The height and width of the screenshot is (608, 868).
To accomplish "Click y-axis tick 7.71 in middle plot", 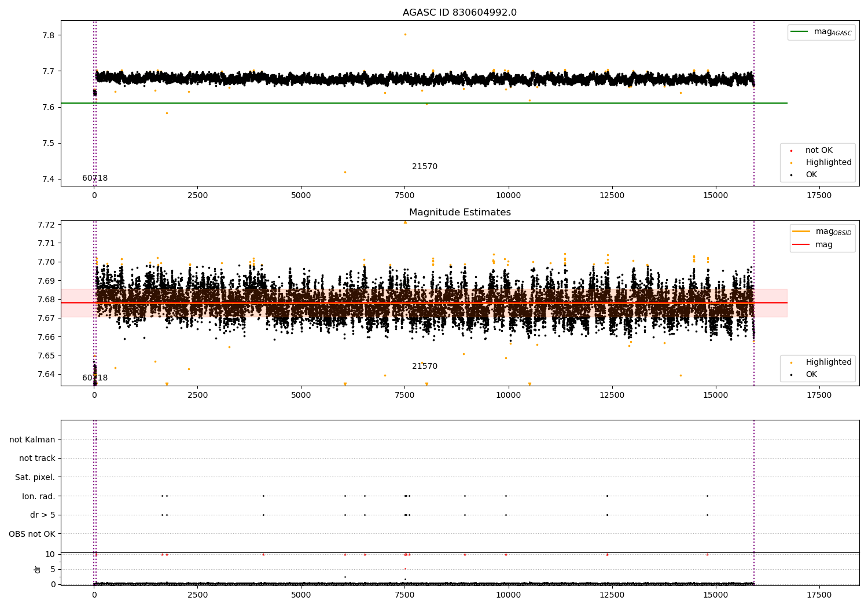I will 46,243.
